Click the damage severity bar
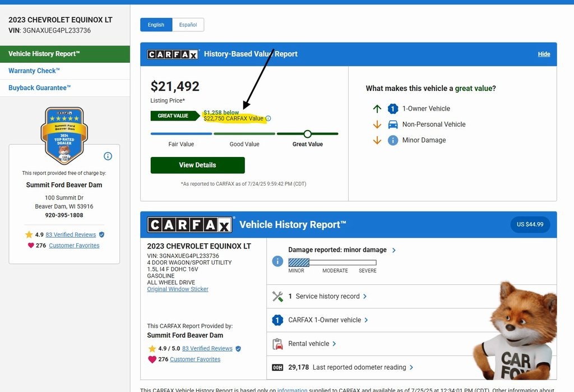The width and height of the screenshot is (574, 392). pyautogui.click(x=332, y=262)
